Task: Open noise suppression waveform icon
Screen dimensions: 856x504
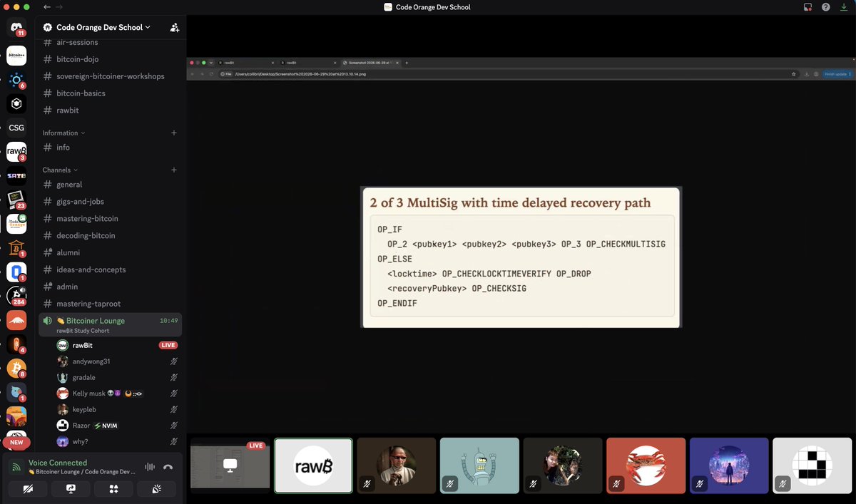Action: tap(150, 467)
